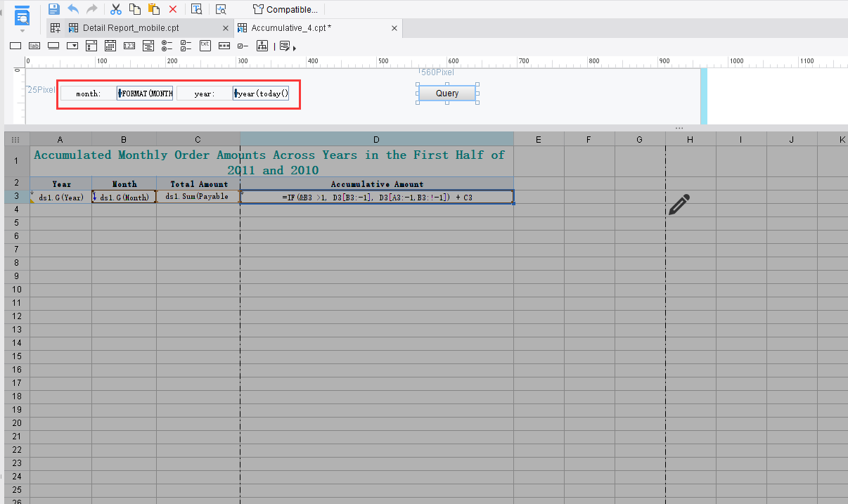Viewport: 848px width, 504px height.
Task: Select cell D3 containing the IF formula
Action: [x=376, y=197]
